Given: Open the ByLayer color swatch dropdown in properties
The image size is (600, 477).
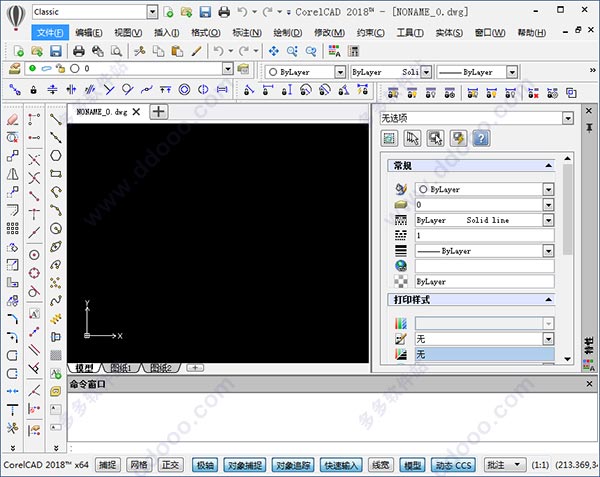Looking at the screenshot, I should (548, 189).
